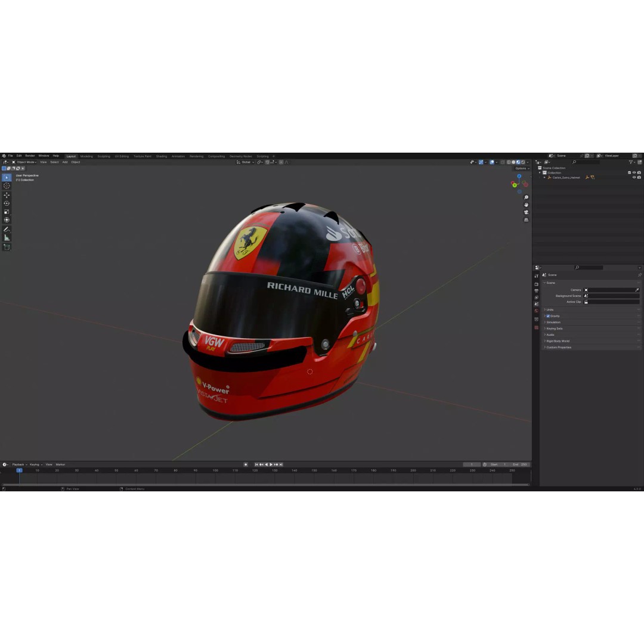The width and height of the screenshot is (644, 644).
Task: Expand the Carlos_Sainz_Helmet object in the Outliner
Action: [544, 177]
